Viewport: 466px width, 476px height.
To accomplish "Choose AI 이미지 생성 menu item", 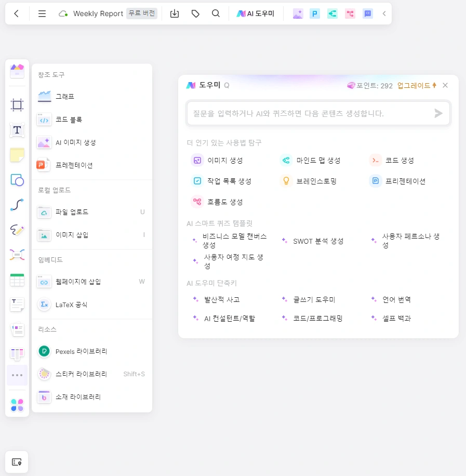I will 92,142.
